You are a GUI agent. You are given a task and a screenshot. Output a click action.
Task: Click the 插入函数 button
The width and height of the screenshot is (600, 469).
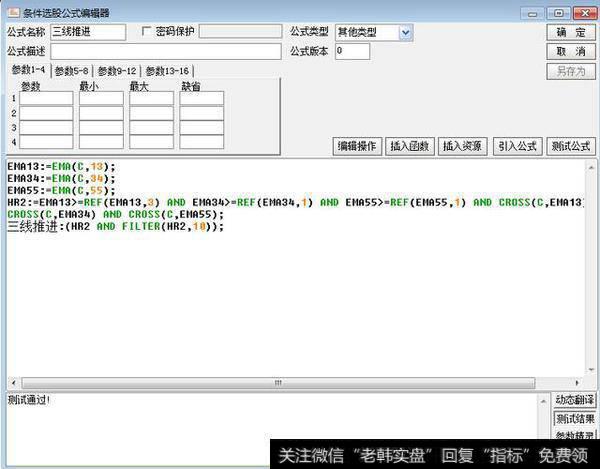click(x=410, y=146)
